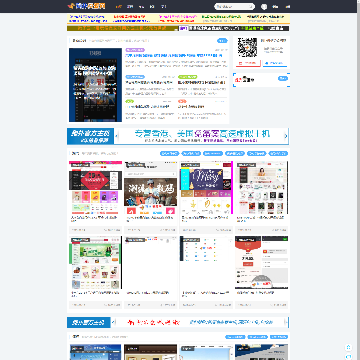This screenshot has height=360, width=360.
Task: Click previous arrow on red-text banner strip
Action: [x=114, y=322]
